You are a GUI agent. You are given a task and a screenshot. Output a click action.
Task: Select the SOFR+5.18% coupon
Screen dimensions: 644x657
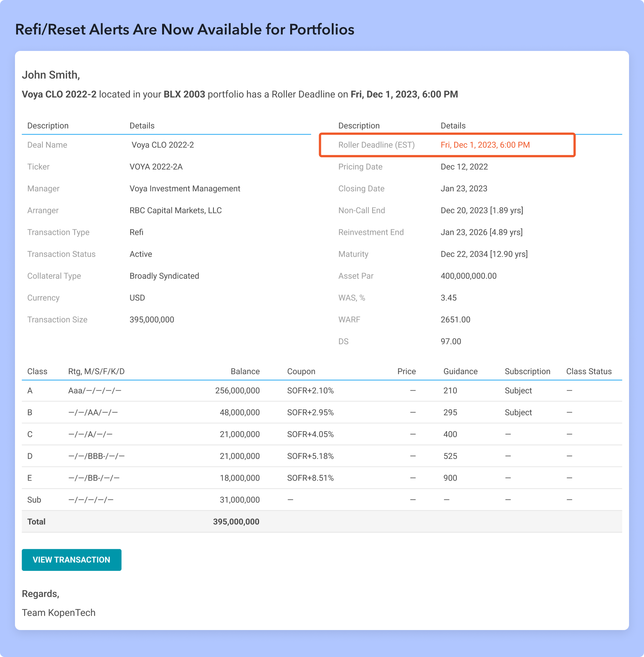click(x=310, y=456)
